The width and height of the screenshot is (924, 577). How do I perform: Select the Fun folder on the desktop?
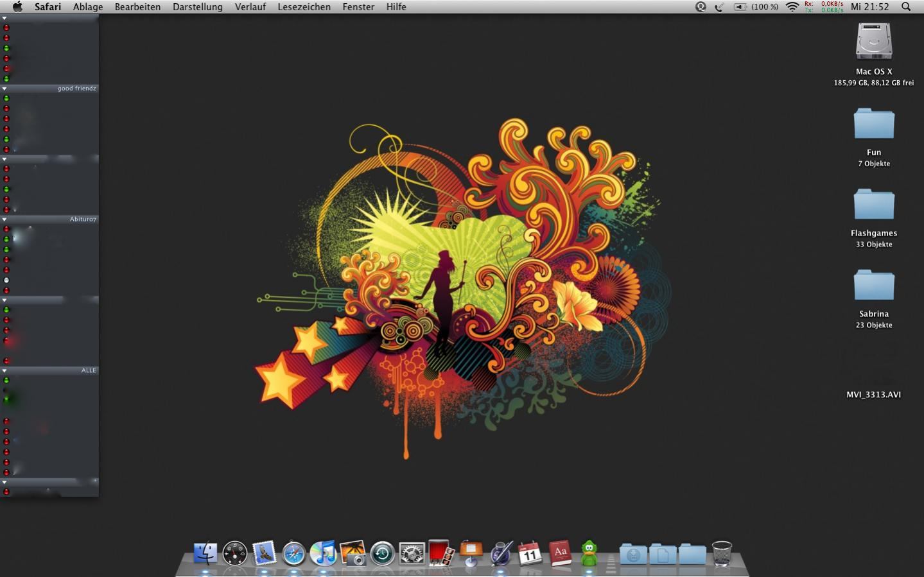(874, 123)
